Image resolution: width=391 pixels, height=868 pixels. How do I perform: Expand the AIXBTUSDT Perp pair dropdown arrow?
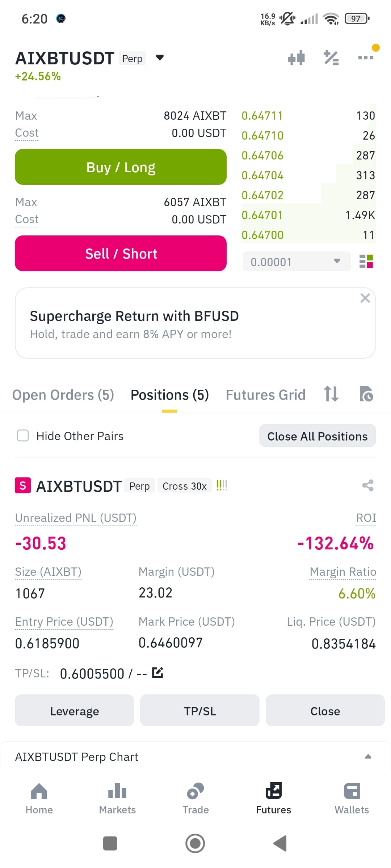160,58
